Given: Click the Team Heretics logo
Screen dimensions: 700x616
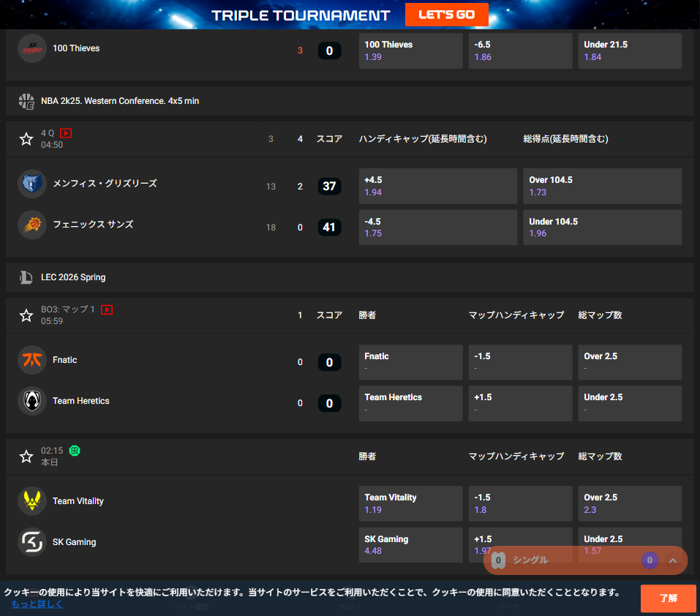Looking at the screenshot, I should (x=32, y=401).
